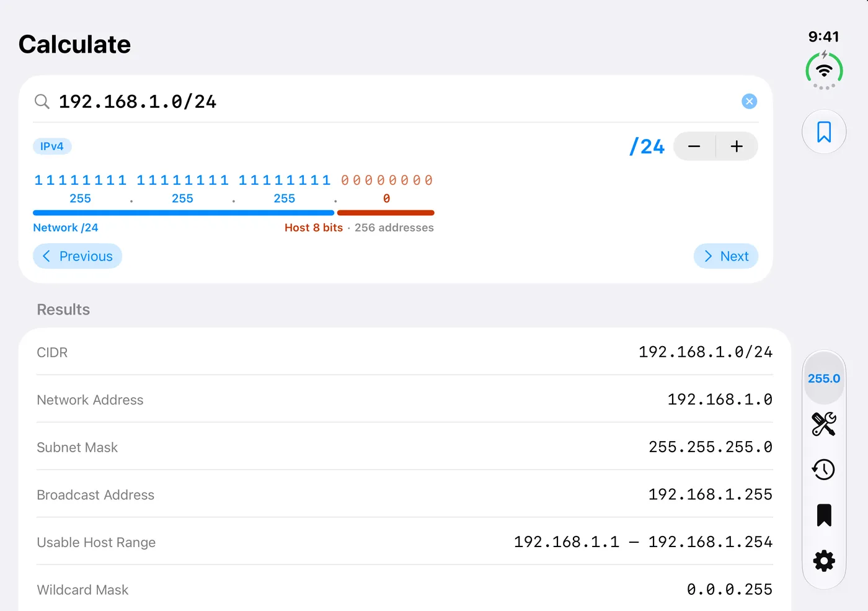Click the first binary octet 11111111
The image size is (868, 611).
point(81,181)
